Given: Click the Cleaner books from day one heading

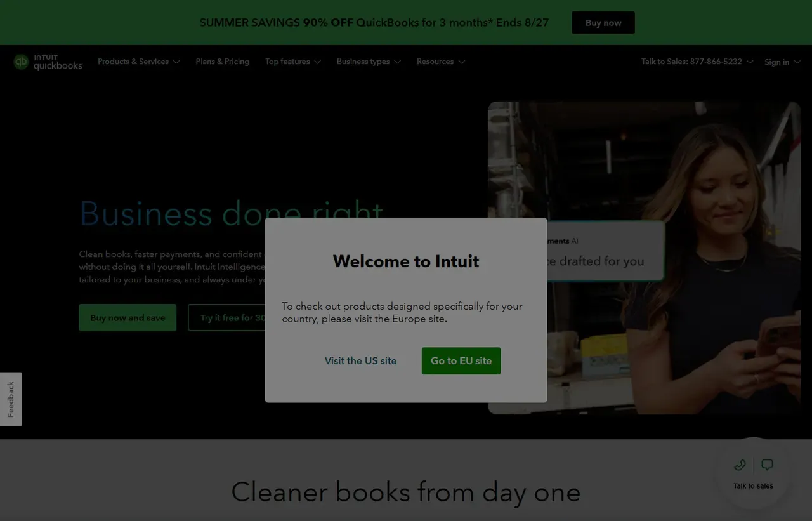Looking at the screenshot, I should 406,492.
